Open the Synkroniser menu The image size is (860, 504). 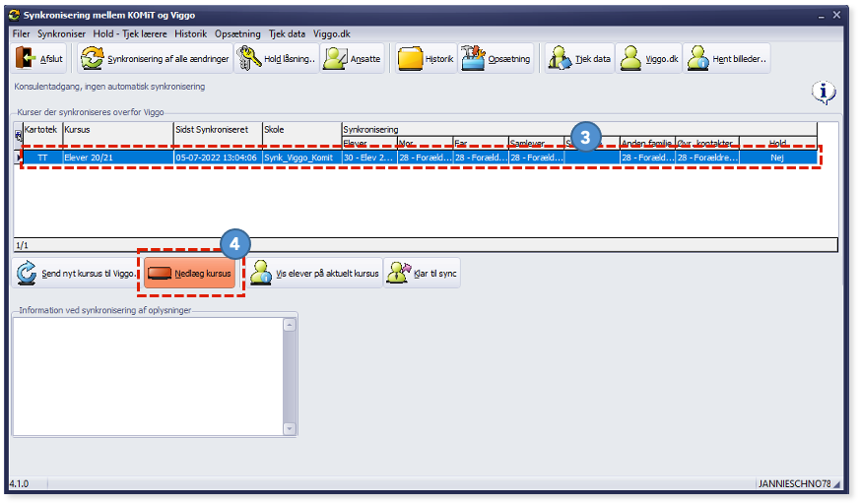pos(61,34)
